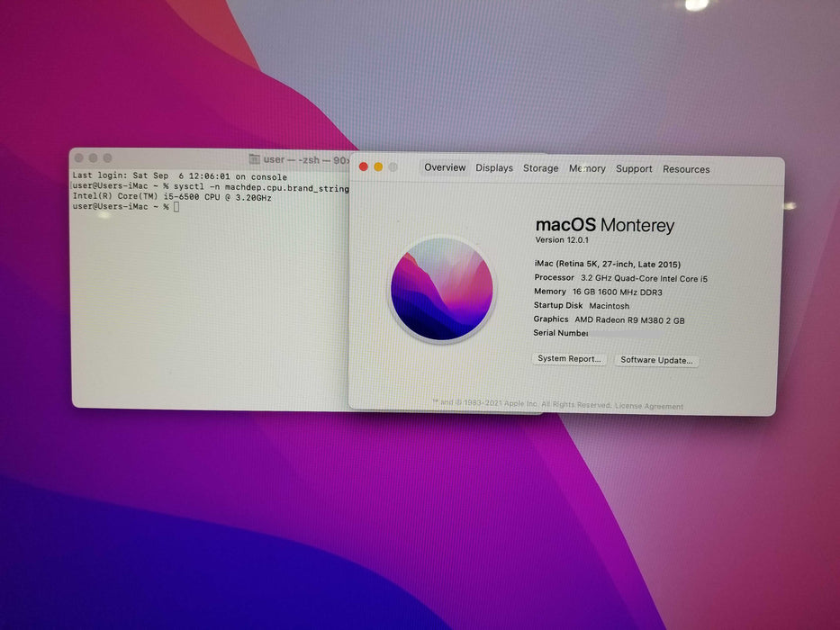Click the macOS Monterey logo image
This screenshot has height=630, width=840.
[442, 289]
